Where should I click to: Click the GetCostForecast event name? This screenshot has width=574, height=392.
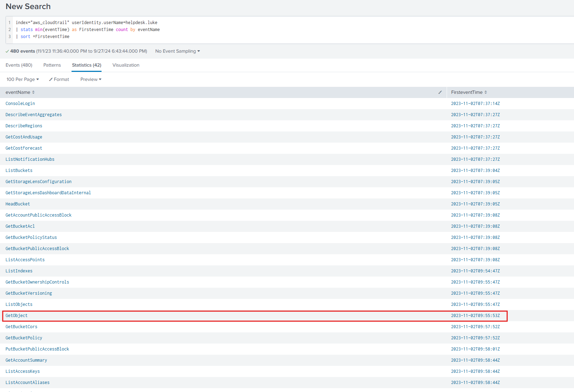coord(24,148)
